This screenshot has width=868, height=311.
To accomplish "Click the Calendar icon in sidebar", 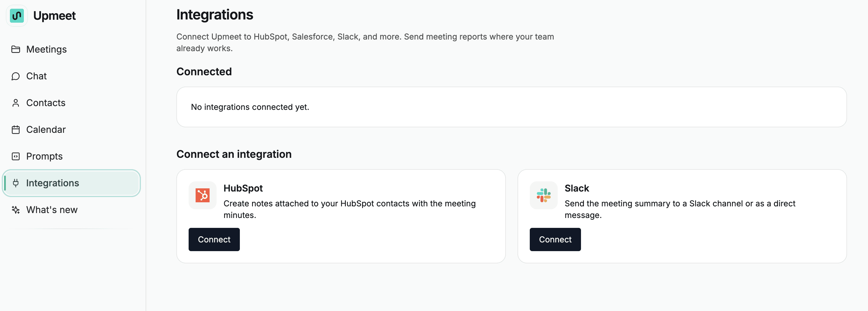I will [15, 130].
